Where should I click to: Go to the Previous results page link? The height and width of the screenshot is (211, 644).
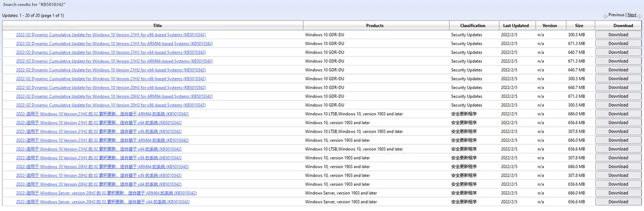pos(616,15)
